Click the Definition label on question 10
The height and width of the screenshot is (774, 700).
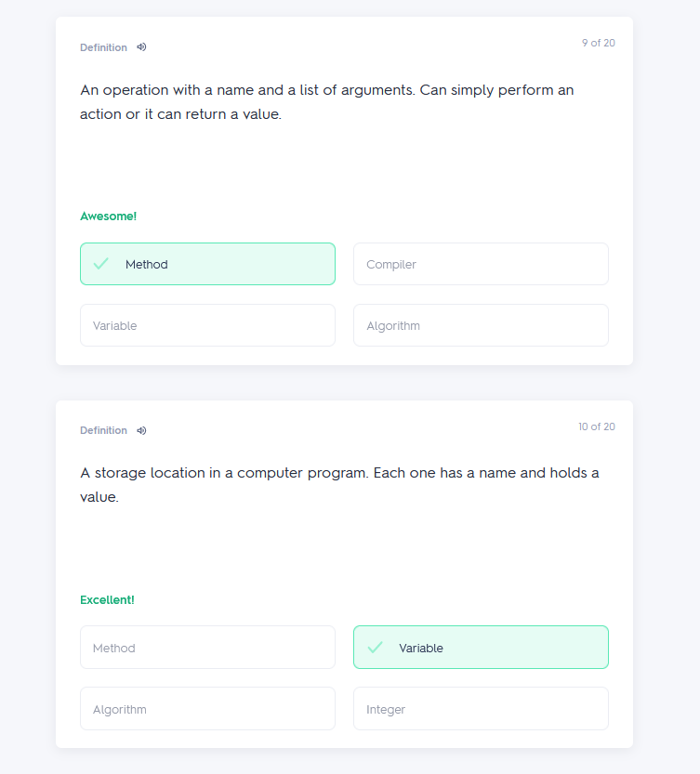coord(103,430)
